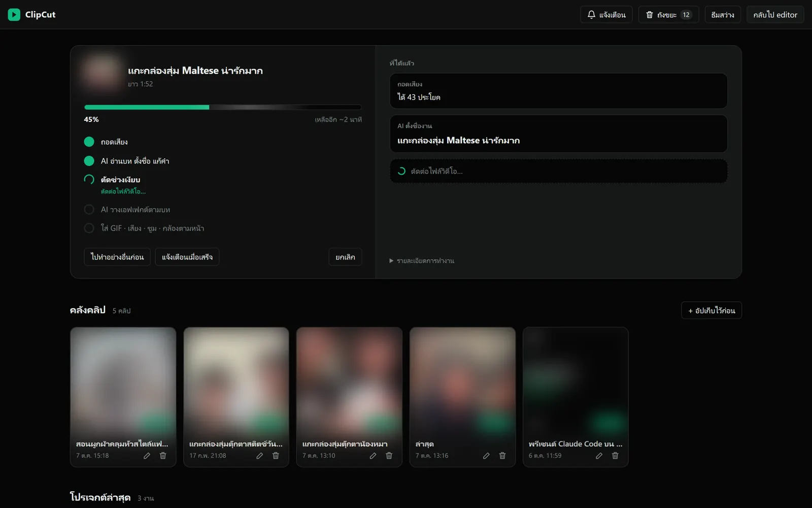Click the AI ตั้งชื่องาน result card
The image size is (812, 508).
(558, 134)
